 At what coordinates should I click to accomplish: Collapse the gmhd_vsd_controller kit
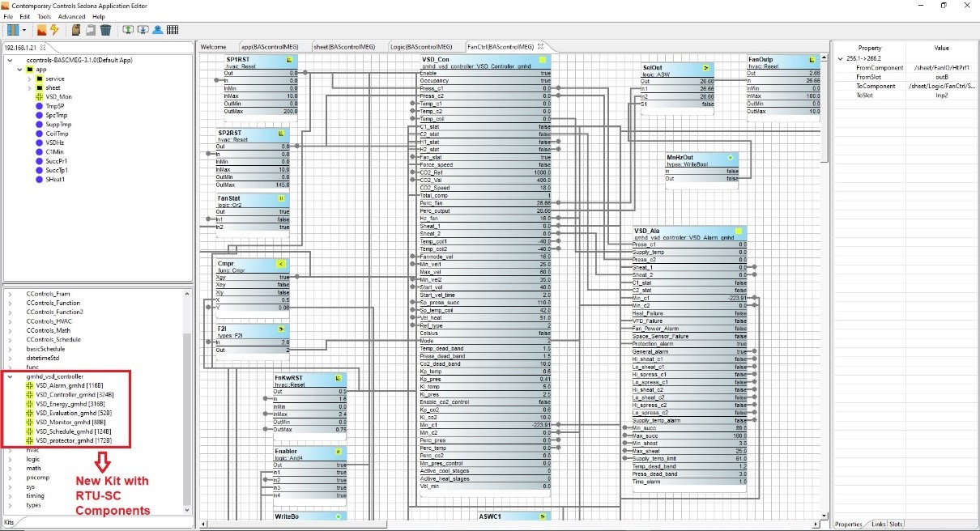[10, 376]
